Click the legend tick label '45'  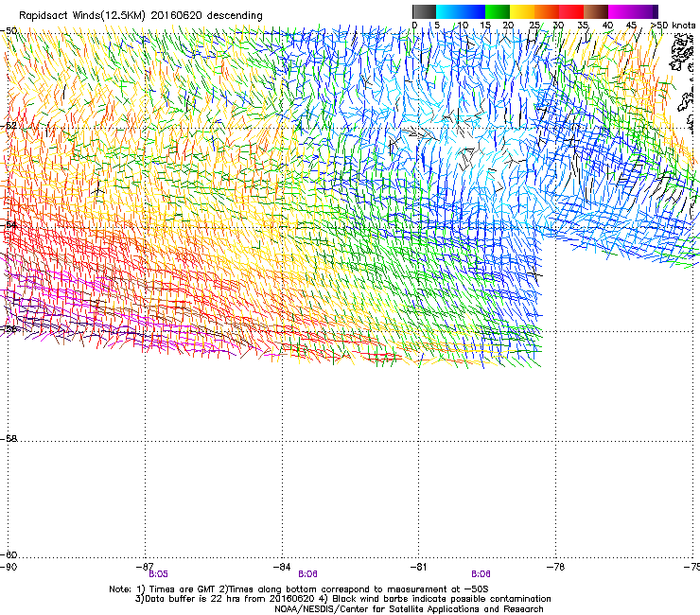tap(631, 26)
